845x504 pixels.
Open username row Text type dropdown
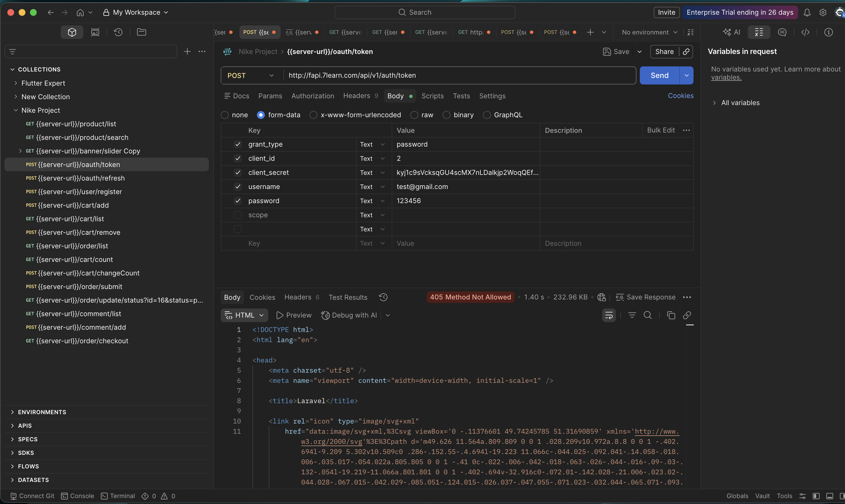point(372,187)
